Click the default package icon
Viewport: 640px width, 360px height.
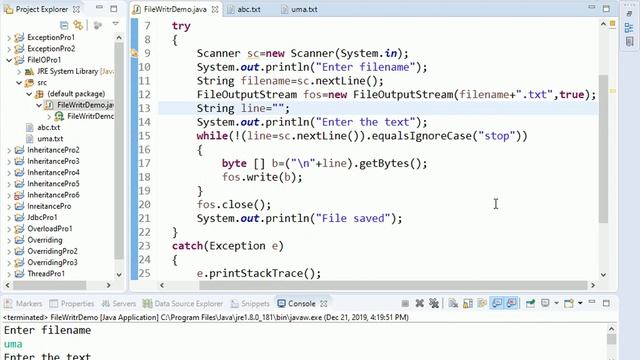click(39, 94)
